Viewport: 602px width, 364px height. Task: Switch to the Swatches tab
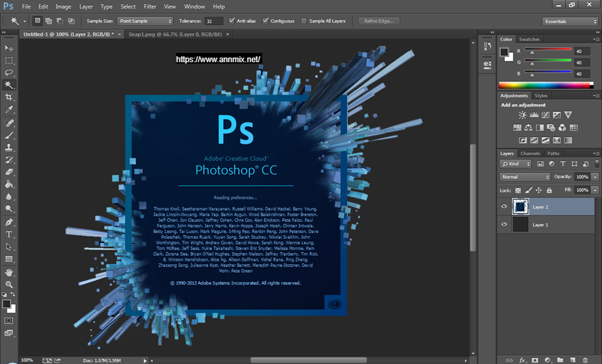529,39
